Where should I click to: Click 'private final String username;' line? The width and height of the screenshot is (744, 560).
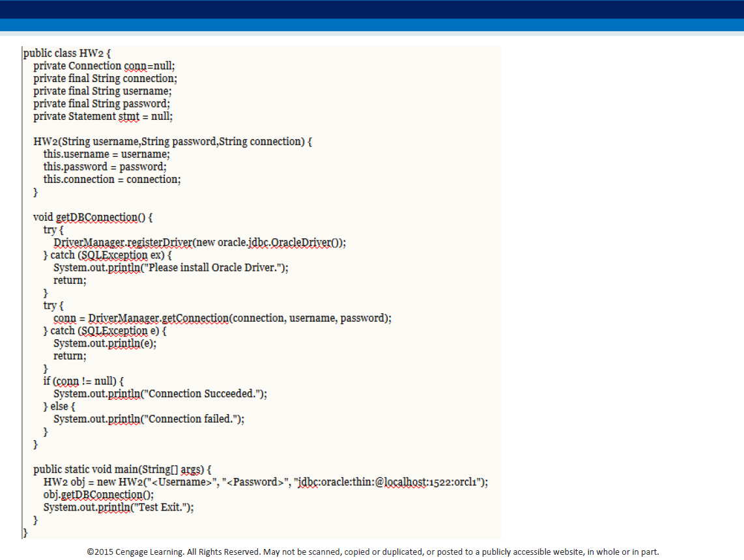pos(102,91)
